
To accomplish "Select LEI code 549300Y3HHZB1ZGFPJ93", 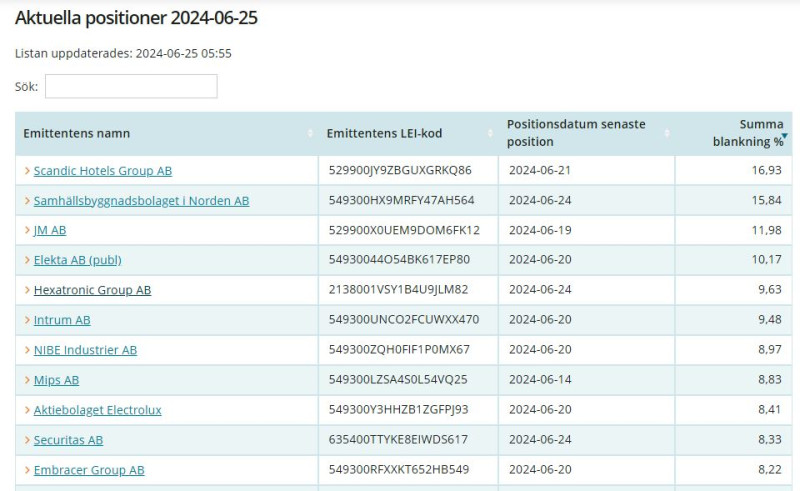I will (x=398, y=409).
